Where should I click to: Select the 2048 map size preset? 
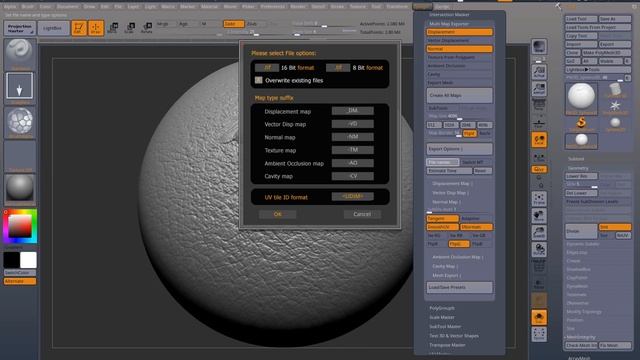tap(467, 125)
